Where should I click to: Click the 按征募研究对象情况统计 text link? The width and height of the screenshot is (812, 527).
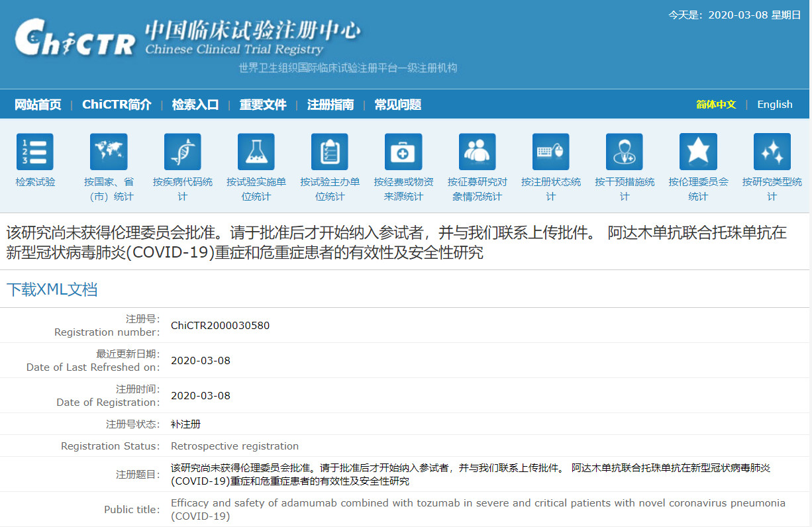(x=477, y=189)
